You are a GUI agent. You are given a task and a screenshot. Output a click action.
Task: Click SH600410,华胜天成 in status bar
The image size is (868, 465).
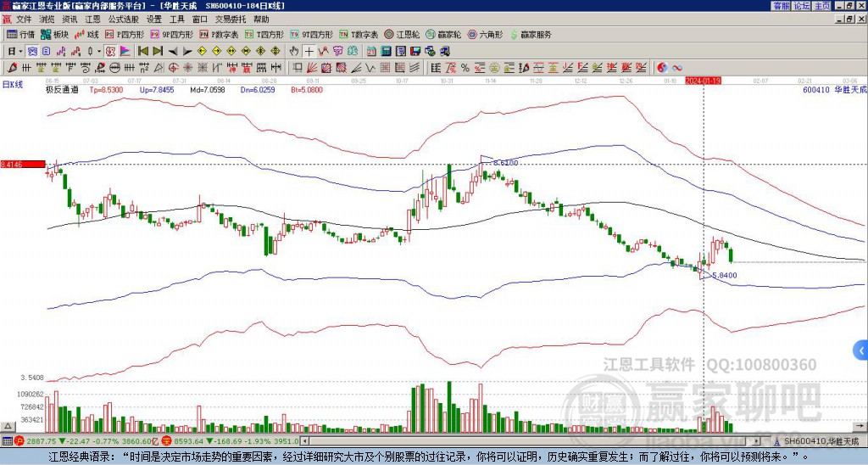[820, 441]
